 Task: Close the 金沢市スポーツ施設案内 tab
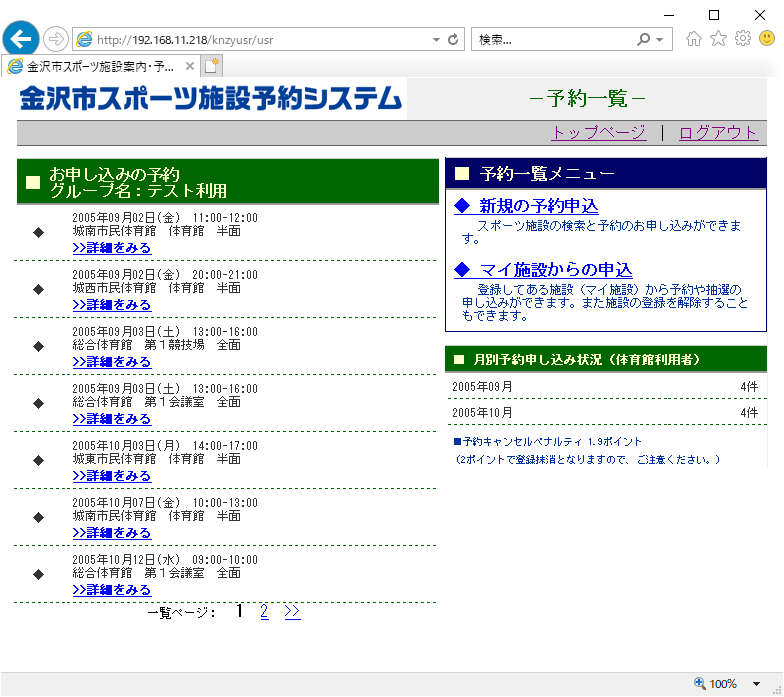point(190,66)
